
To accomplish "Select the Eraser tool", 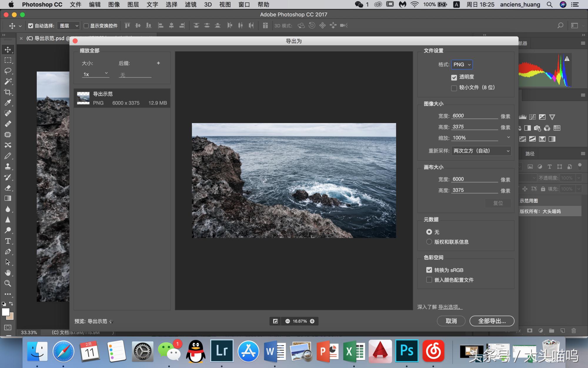I will 8,188.
